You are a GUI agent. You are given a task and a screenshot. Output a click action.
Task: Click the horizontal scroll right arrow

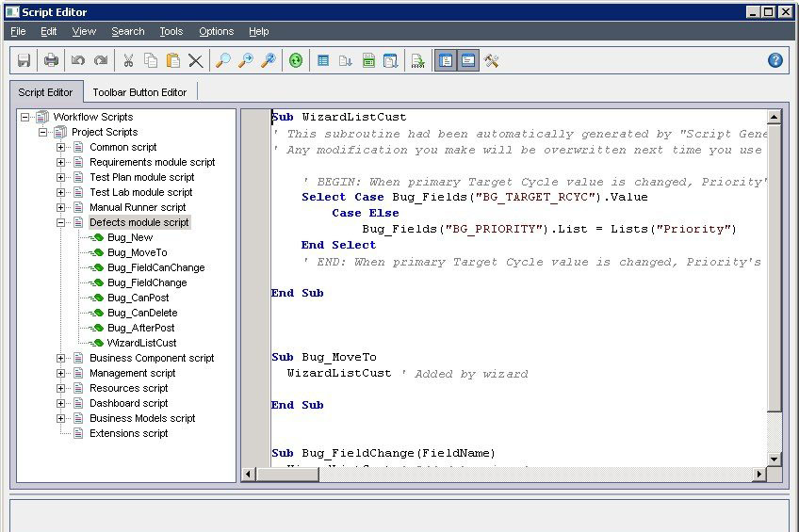pyautogui.click(x=758, y=474)
